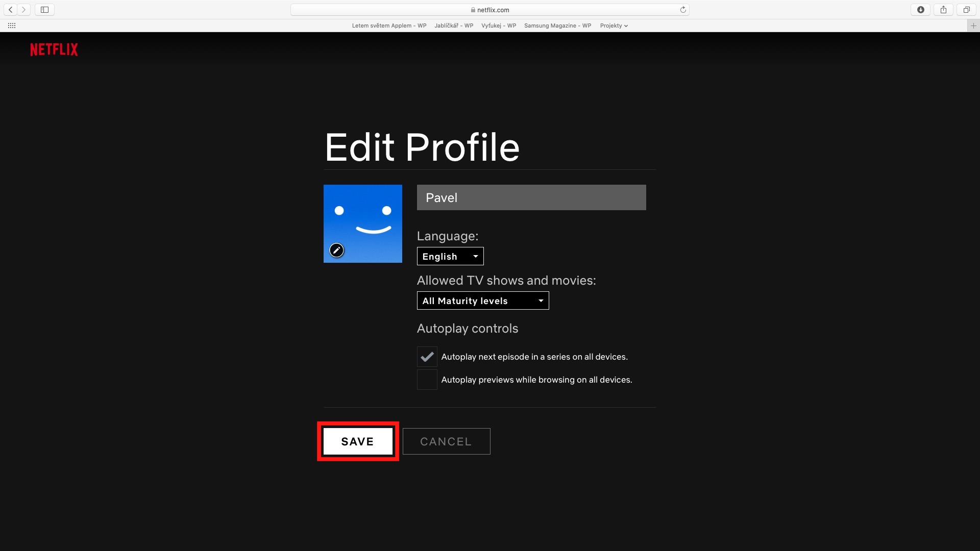The width and height of the screenshot is (980, 551).
Task: Open Jablíčkář - WP bookmark
Action: pos(453,26)
